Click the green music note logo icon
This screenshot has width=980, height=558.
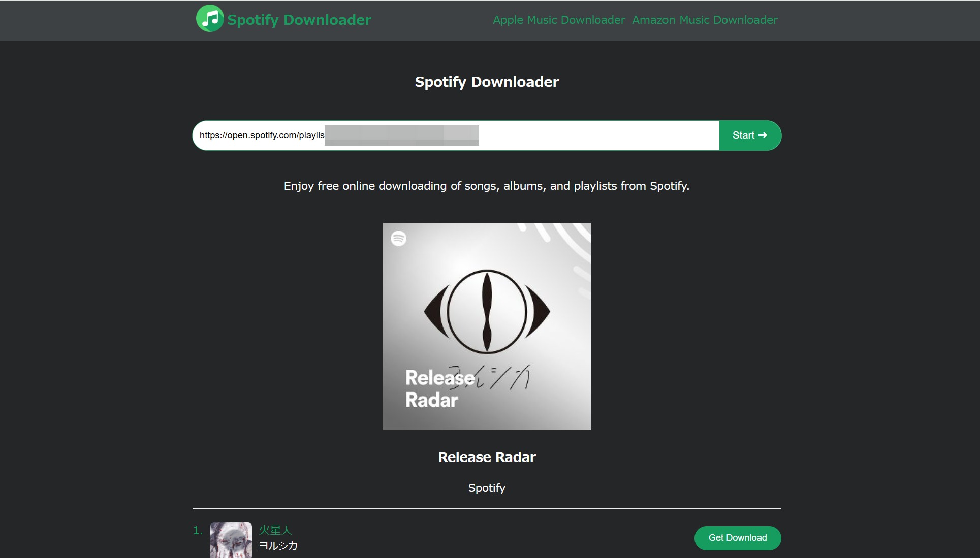coord(210,19)
